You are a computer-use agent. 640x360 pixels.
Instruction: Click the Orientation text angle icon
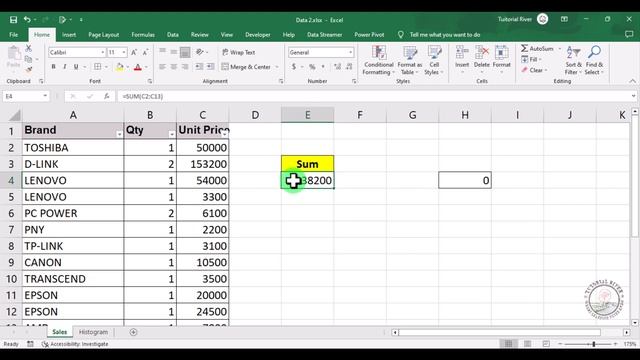tap(200, 52)
